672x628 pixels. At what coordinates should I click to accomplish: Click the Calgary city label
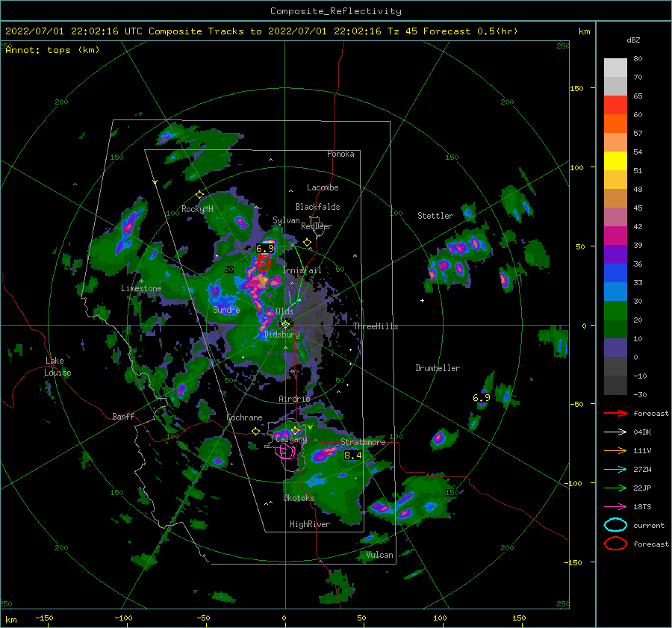point(291,439)
